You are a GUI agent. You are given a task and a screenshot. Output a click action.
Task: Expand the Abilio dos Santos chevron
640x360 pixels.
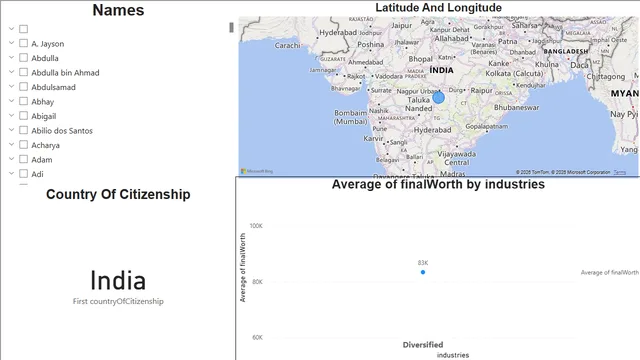(11, 130)
